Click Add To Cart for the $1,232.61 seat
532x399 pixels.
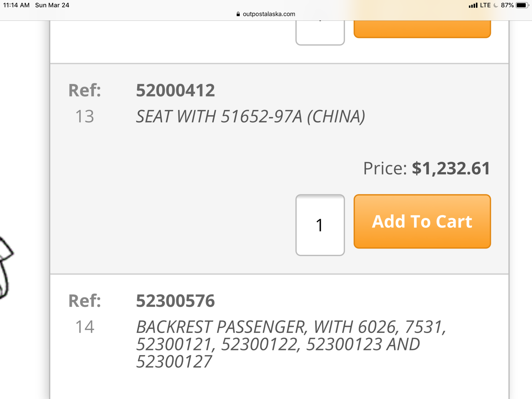422,221
